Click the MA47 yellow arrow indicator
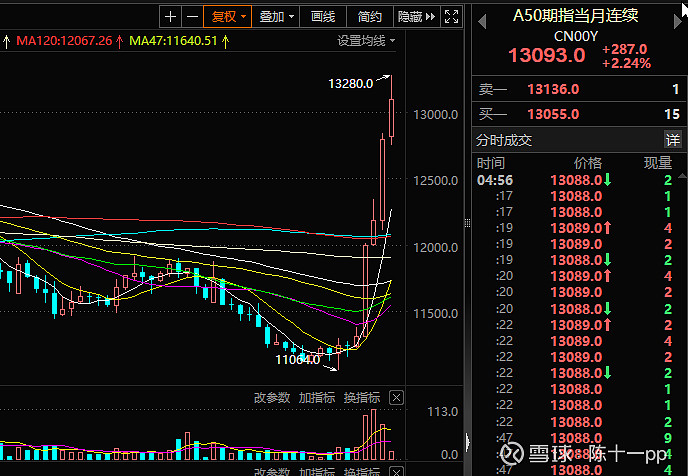 [225, 41]
